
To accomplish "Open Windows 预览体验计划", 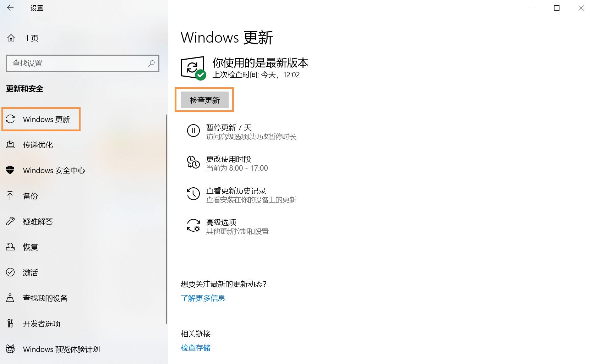I will pos(61,349).
